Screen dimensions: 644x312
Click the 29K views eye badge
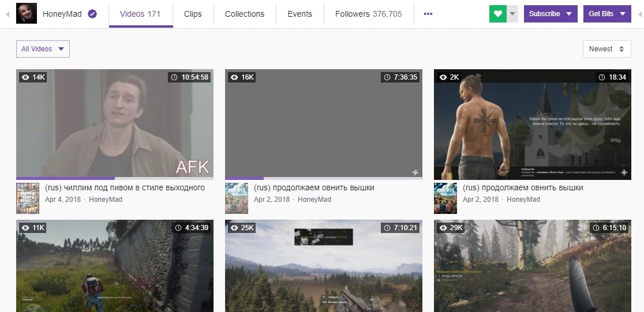451,228
